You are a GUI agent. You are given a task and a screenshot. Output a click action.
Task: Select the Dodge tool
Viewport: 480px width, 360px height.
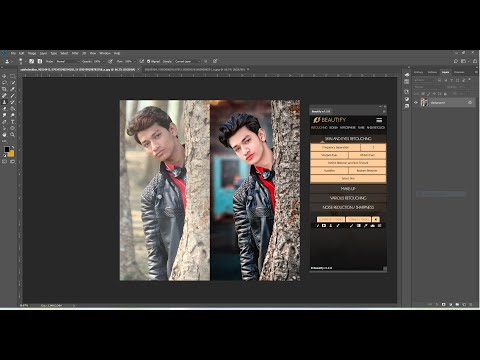12,115
